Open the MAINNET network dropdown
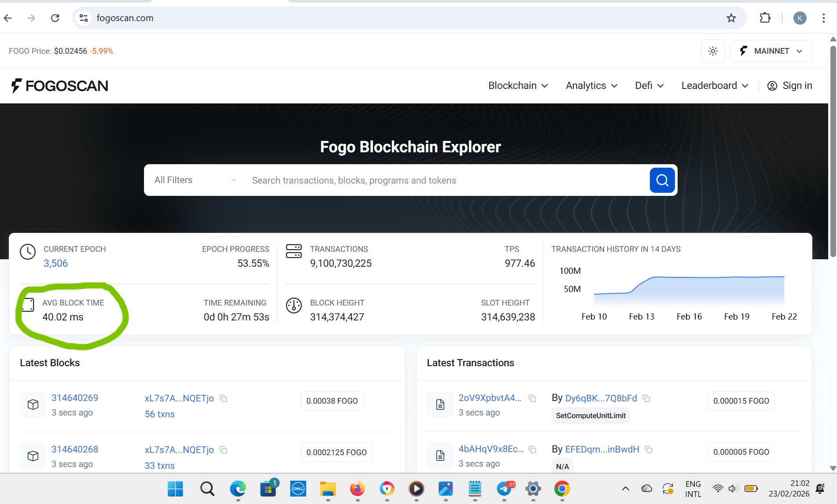 771,51
